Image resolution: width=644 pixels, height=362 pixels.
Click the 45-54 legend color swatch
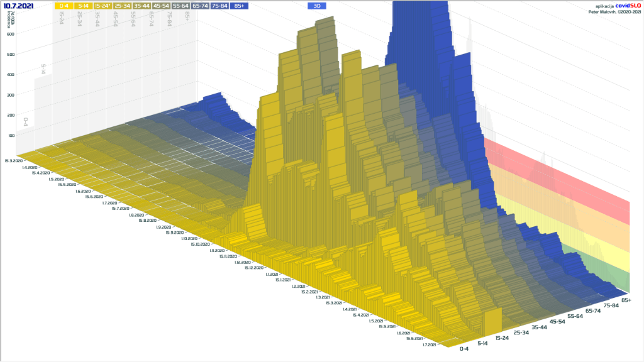tap(161, 5)
